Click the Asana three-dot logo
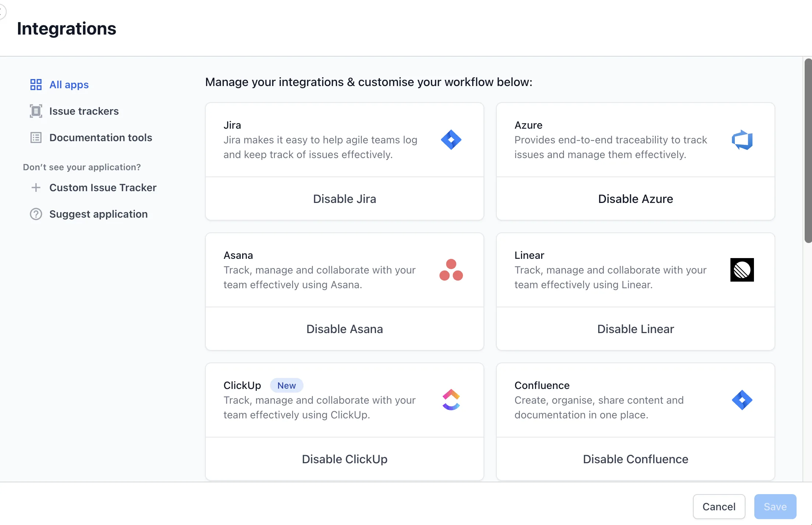 coord(451,270)
